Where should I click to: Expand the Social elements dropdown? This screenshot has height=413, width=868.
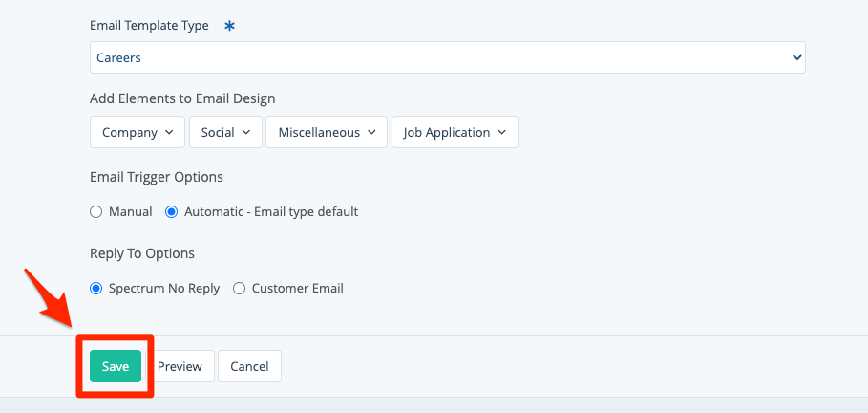point(225,133)
